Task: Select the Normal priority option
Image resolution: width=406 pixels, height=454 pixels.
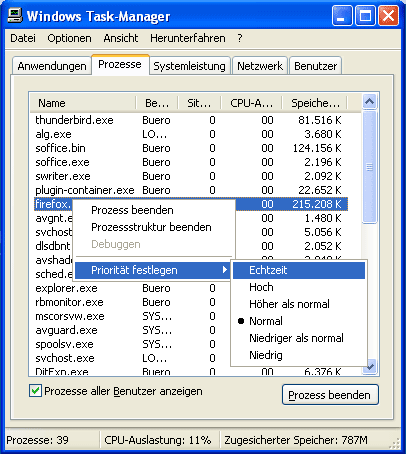Action: 299,321
